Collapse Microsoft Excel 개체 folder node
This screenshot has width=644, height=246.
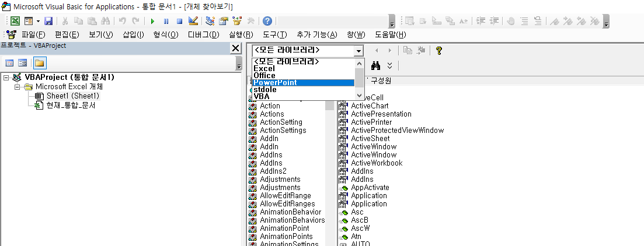tap(17, 87)
